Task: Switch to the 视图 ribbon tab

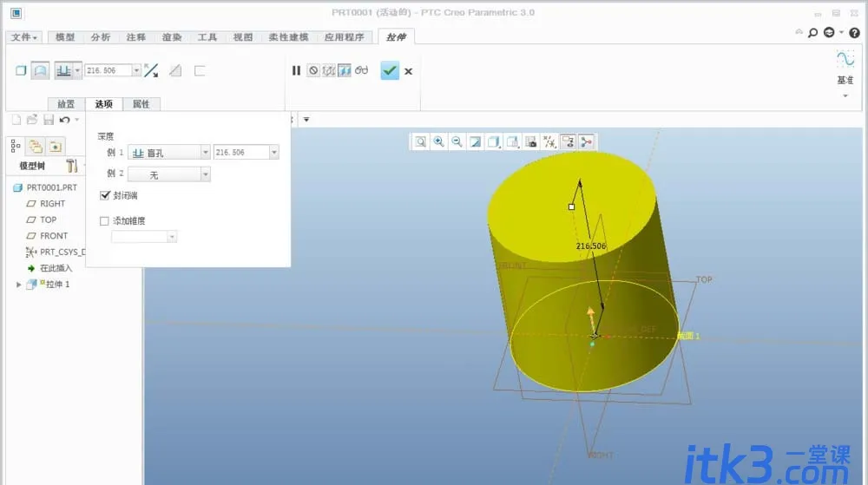Action: [242, 37]
